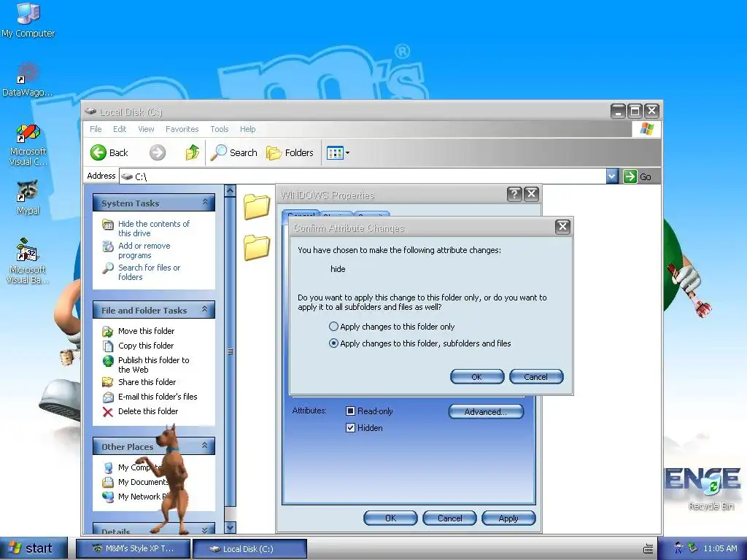747x560 pixels.
Task: Go up one folder level icon
Action: tap(192, 152)
